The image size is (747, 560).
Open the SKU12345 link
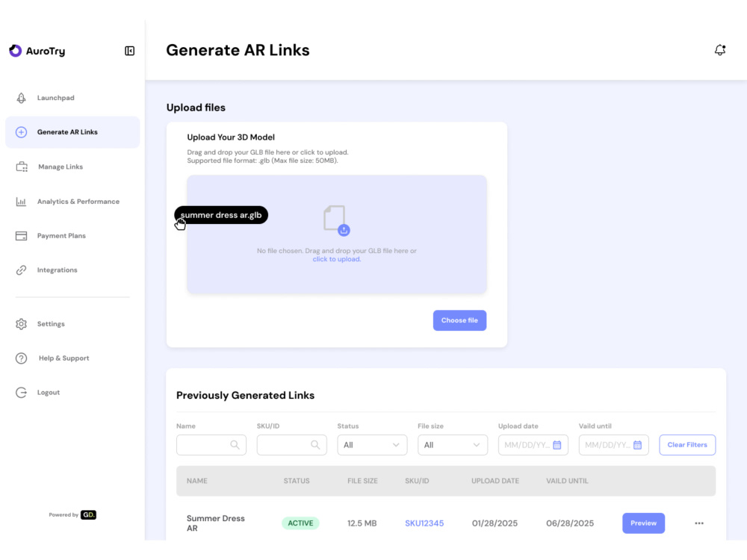point(424,523)
